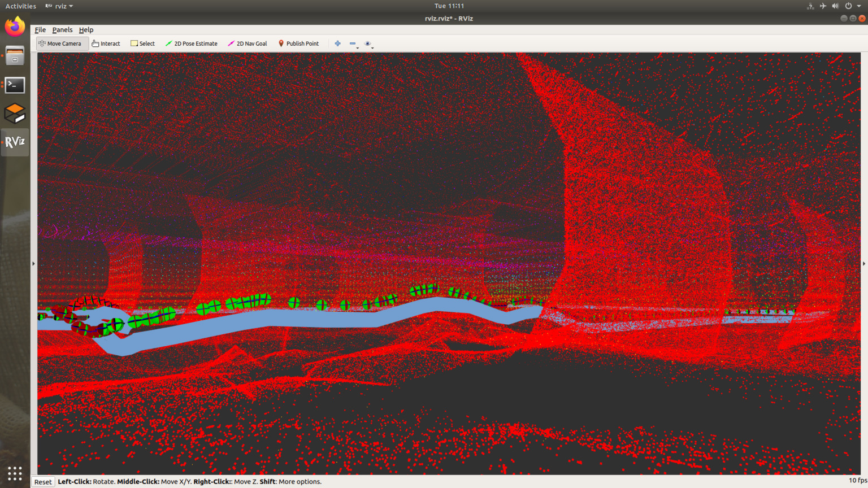This screenshot has width=868, height=488.
Task: Pick the 2D Nav Goal tool
Action: tap(247, 43)
